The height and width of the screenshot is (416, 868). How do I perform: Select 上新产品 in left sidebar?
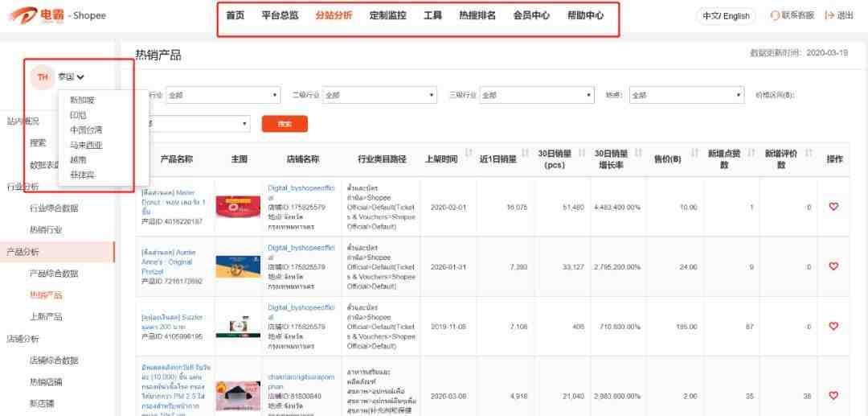point(46,317)
